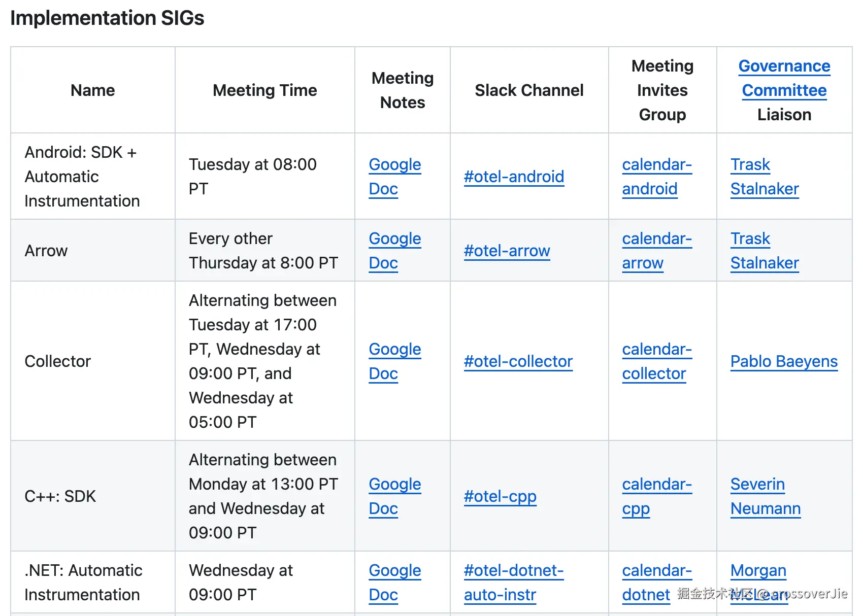Image resolution: width=863 pixels, height=616 pixels.
Task: Open the calendar-android invites group link
Action: (x=656, y=165)
